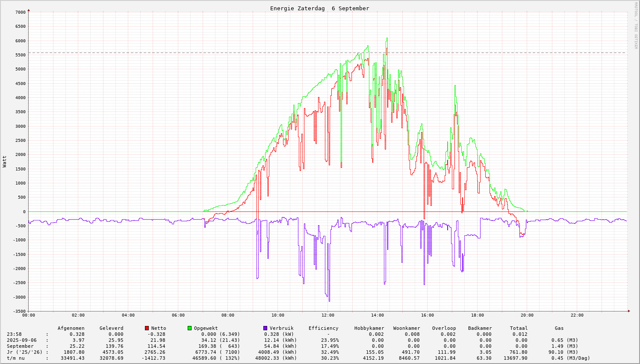This screenshot has height=364, width=640.
Task: Click the red Netto legend swatch
Action: (x=147, y=328)
